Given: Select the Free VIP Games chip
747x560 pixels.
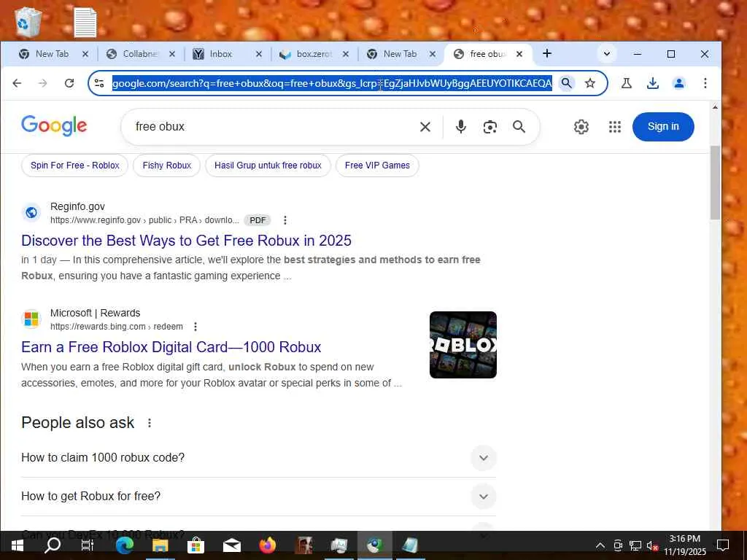Looking at the screenshot, I should [x=377, y=166].
